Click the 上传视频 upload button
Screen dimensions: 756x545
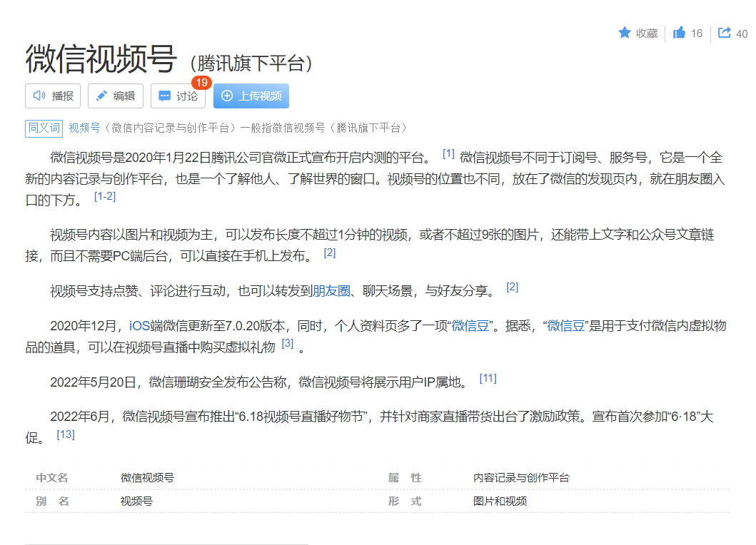tap(251, 96)
